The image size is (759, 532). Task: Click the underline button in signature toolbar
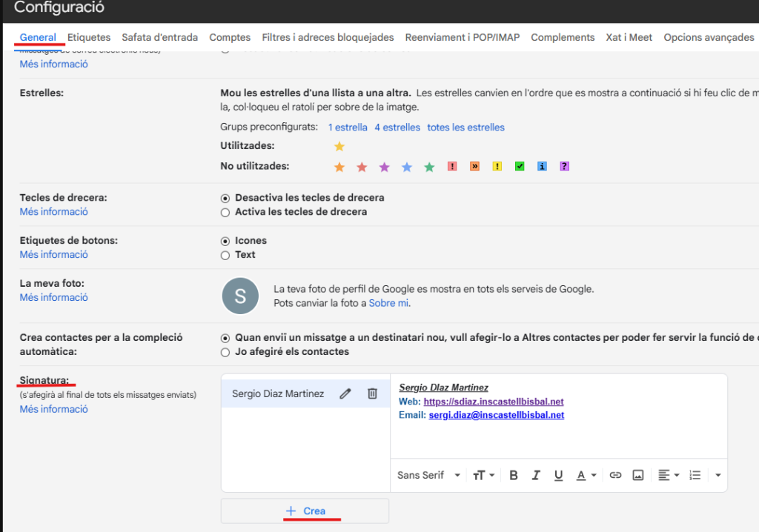558,475
